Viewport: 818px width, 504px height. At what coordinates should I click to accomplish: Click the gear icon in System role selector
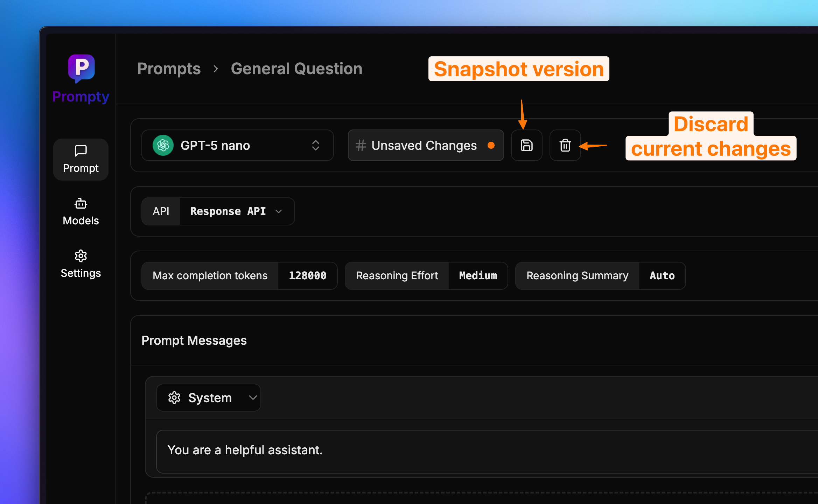(x=174, y=398)
